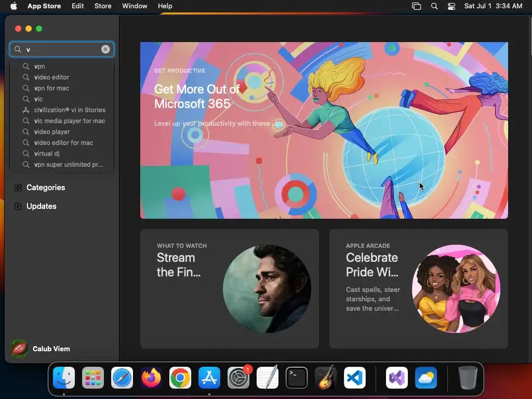Image resolution: width=532 pixels, height=399 pixels.
Task: Launch TextEdit from the Dock
Action: click(268, 378)
